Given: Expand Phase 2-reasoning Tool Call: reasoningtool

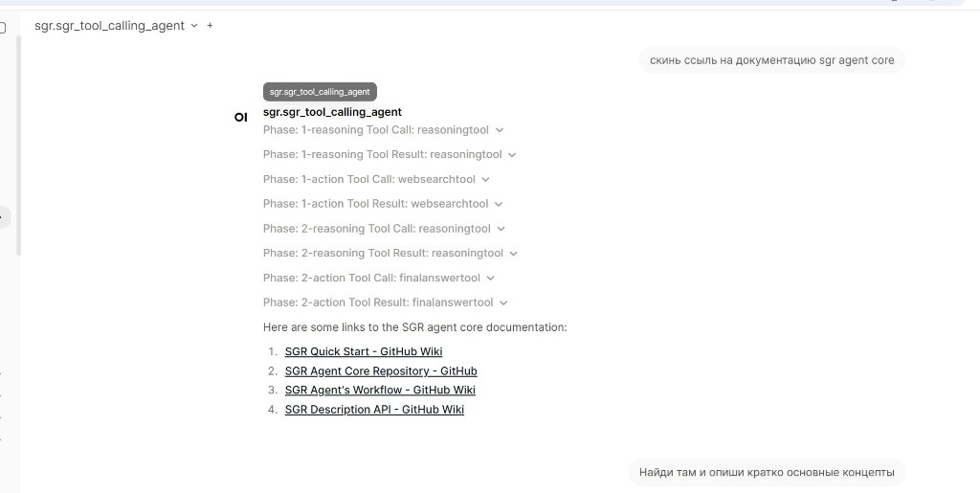Looking at the screenshot, I should 384,229.
